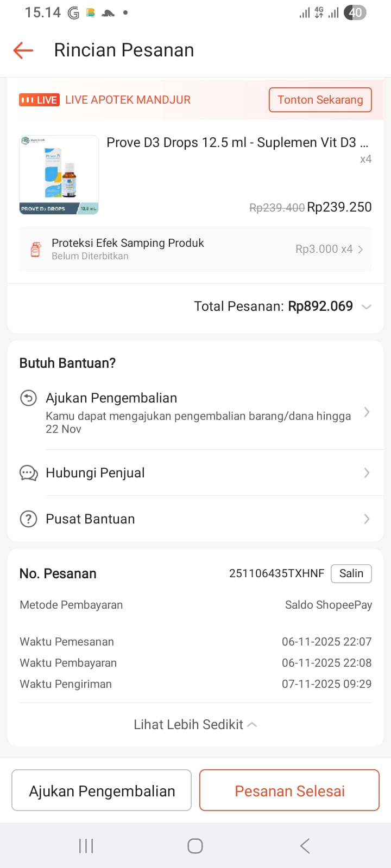Tap the bottom Ajukan Pengembalian button
391x868 pixels.
point(102,790)
